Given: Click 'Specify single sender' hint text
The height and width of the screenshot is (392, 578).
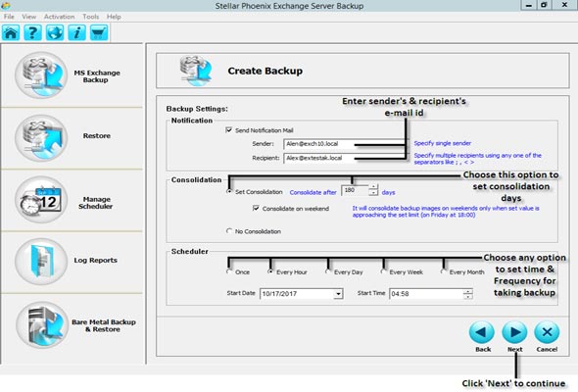Looking at the screenshot, I should [x=443, y=143].
